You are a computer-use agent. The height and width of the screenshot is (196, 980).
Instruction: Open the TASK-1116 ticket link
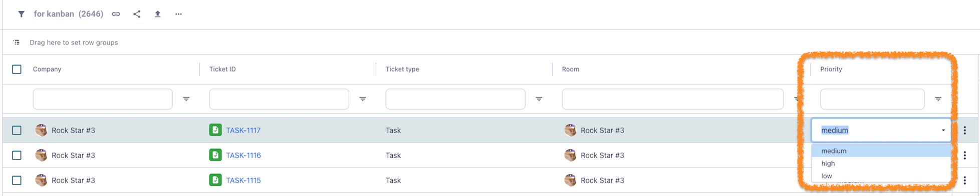coord(243,155)
